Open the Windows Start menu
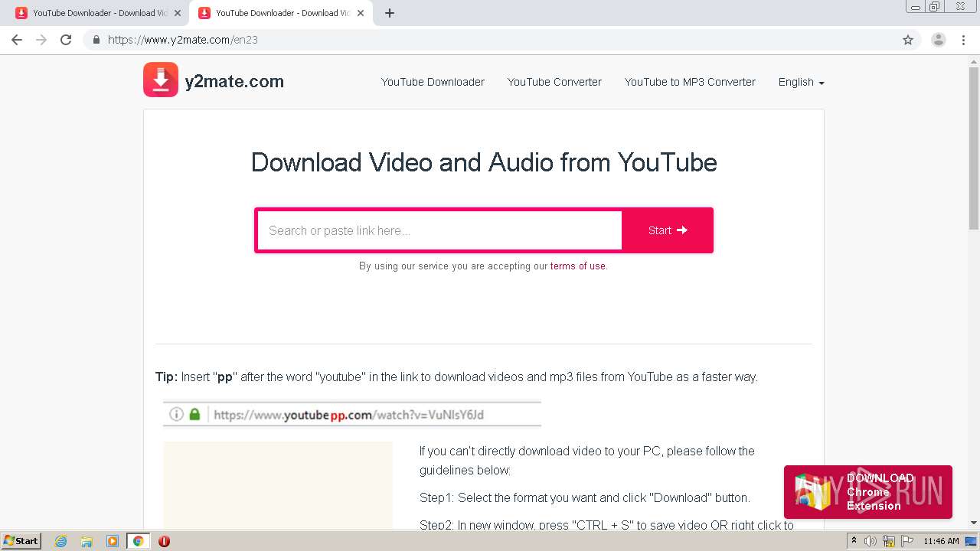980x551 pixels. click(x=21, y=540)
